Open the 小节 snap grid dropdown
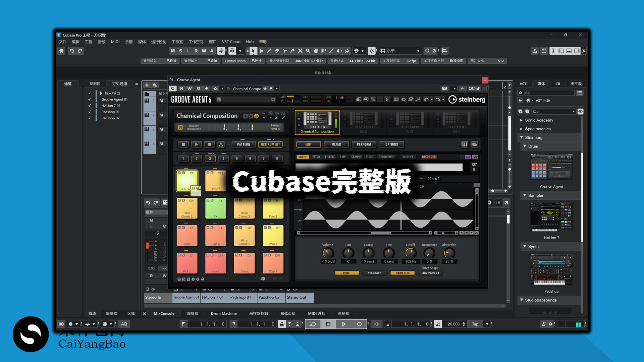Image resolution: width=644 pixels, height=362 pixels. point(418,51)
